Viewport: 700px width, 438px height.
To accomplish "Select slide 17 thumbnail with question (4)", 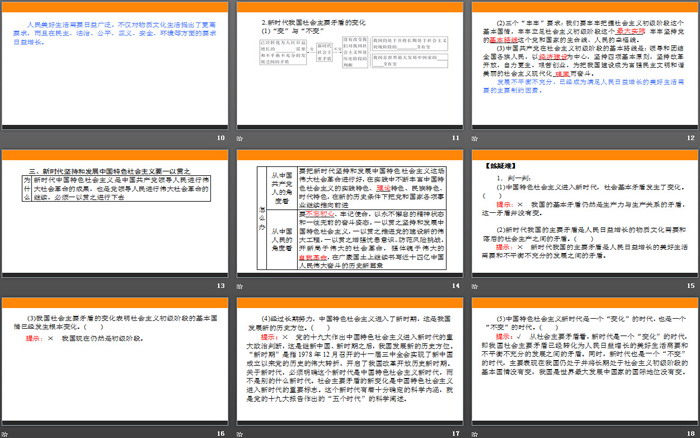I will (349, 358).
